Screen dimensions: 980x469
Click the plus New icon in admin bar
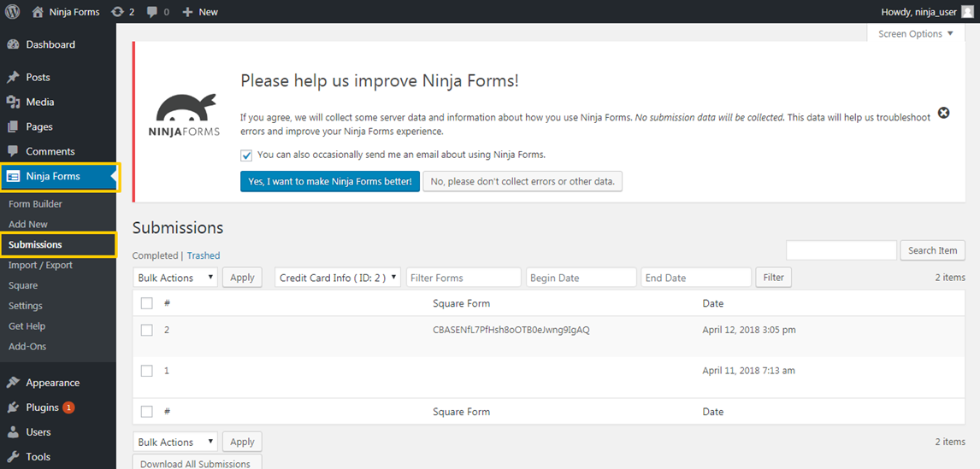click(x=187, y=12)
